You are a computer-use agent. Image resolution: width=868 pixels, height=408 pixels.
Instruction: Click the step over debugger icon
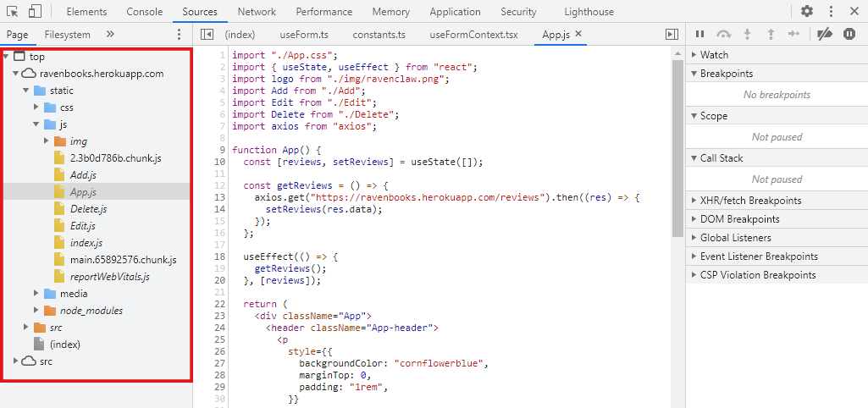(723, 35)
